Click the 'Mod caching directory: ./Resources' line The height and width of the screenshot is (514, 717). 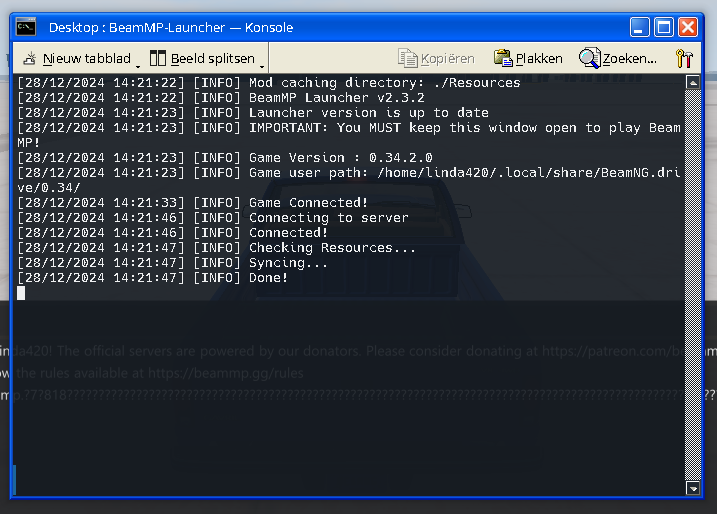(x=268, y=82)
